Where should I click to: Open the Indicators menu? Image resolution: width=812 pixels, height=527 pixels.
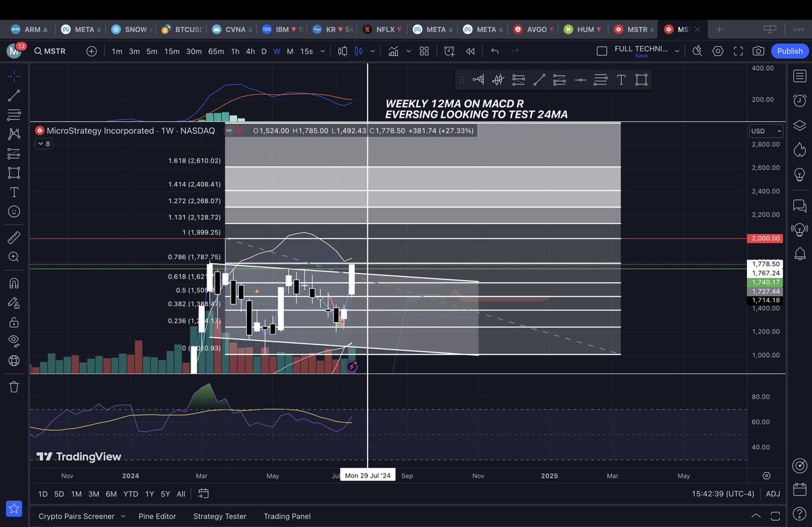point(393,51)
